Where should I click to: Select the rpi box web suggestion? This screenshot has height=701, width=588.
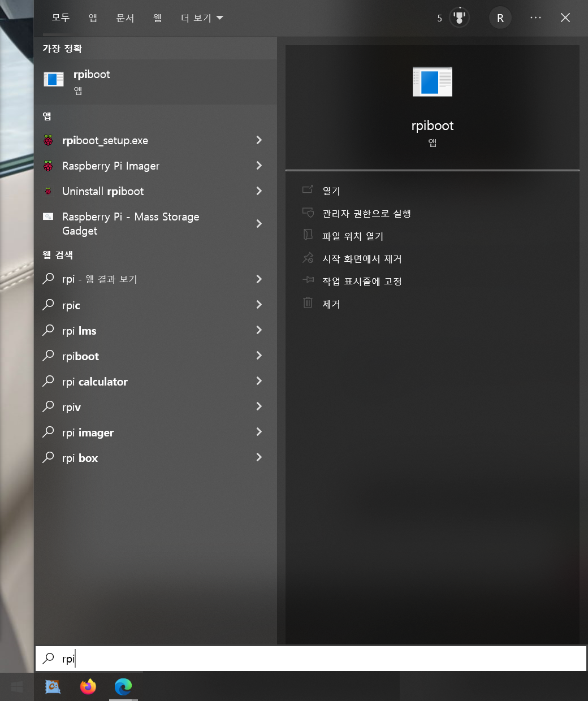[x=155, y=458]
